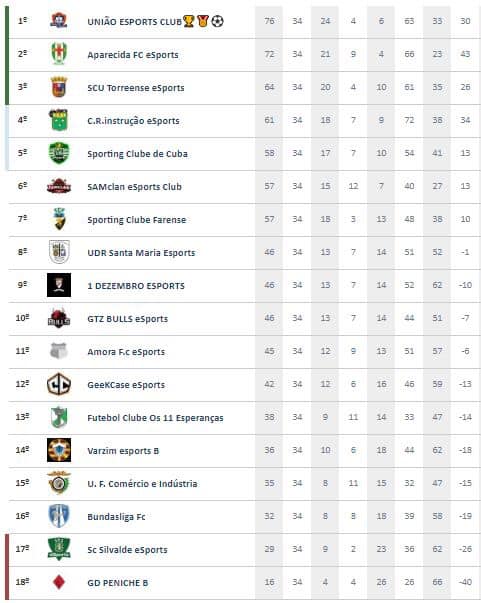
Task: Click the soccer ball icon beside União
Action: (217, 21)
